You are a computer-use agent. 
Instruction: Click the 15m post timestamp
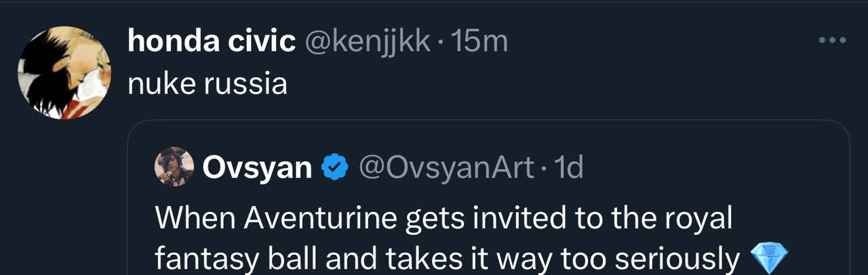point(479,42)
